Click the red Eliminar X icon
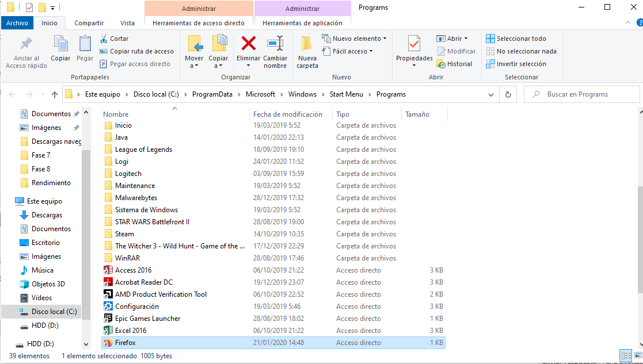Screen dimensions: 643x364 pos(249,43)
